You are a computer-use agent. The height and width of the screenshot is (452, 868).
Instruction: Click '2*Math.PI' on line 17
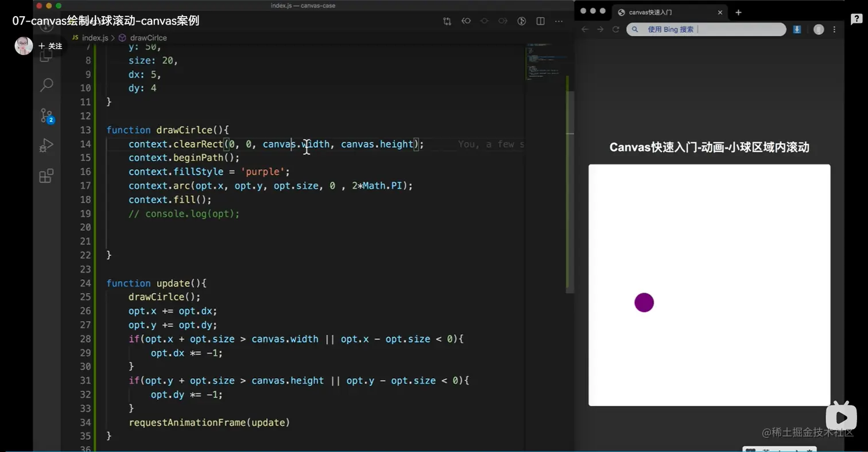(x=377, y=186)
